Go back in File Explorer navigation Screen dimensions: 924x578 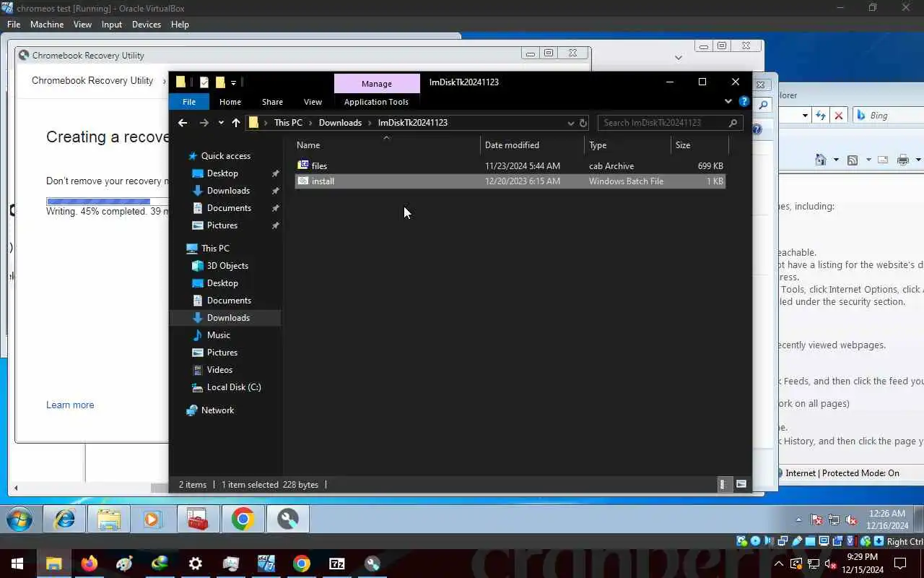click(x=183, y=123)
